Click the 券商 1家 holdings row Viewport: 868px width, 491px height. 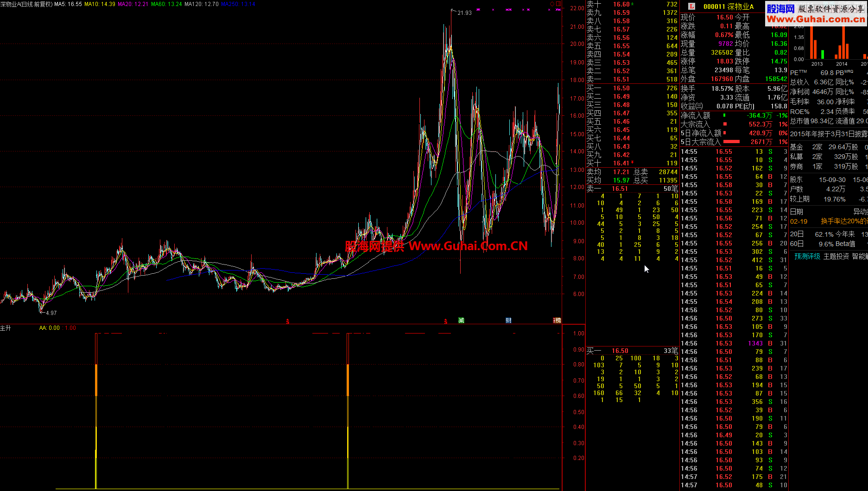[829, 166]
